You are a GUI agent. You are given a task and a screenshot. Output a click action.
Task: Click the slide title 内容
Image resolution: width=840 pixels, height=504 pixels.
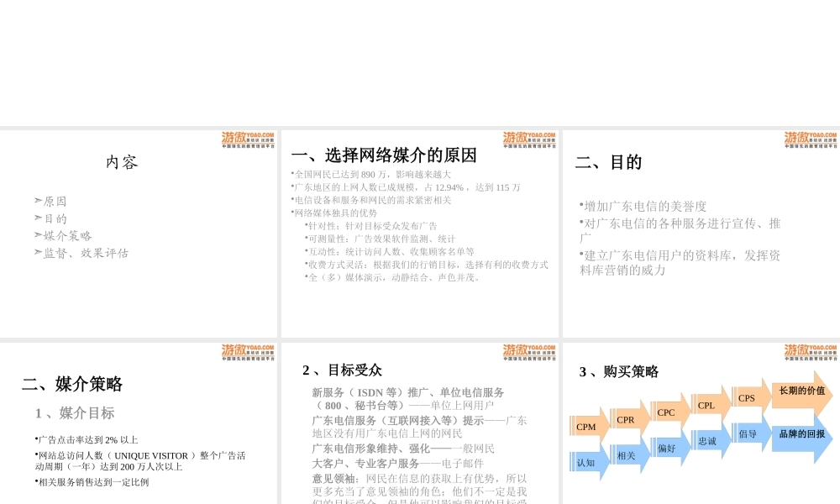click(x=122, y=162)
